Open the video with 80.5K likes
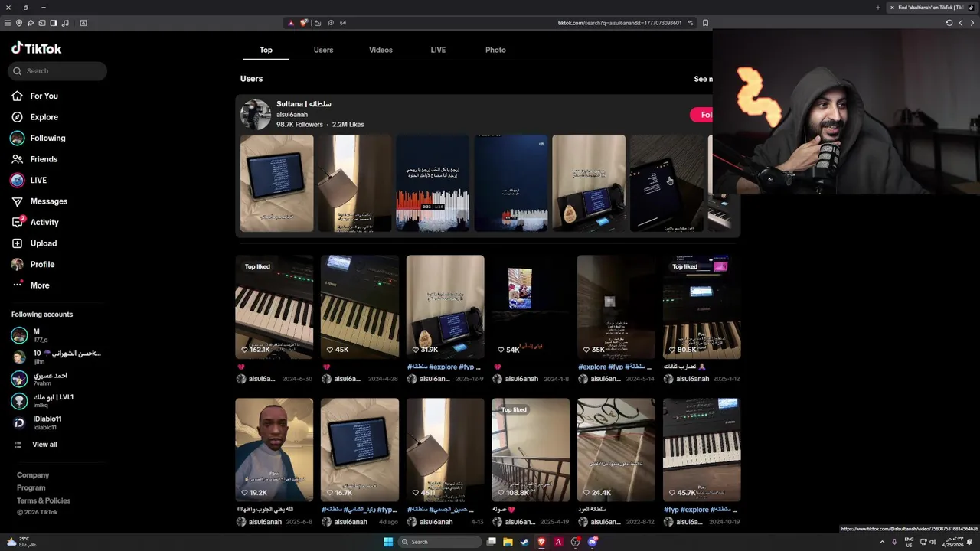Image resolution: width=980 pixels, height=551 pixels. click(701, 307)
